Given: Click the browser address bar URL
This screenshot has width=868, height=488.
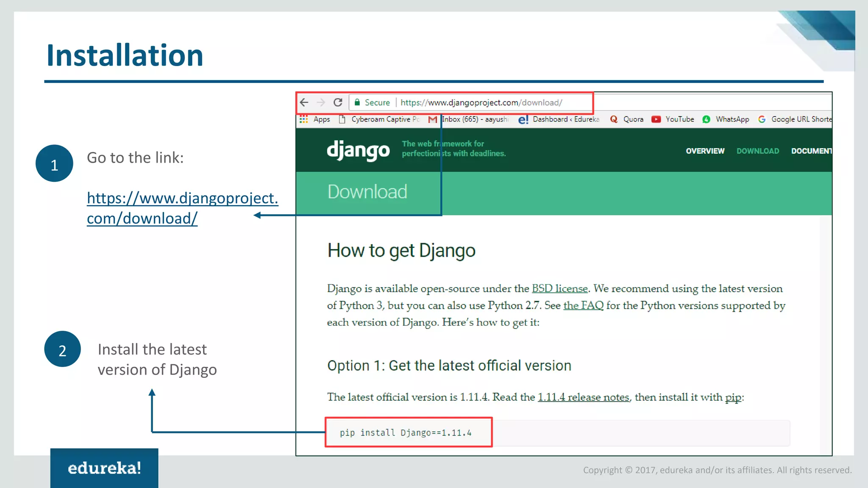Looking at the screenshot, I should [x=481, y=103].
